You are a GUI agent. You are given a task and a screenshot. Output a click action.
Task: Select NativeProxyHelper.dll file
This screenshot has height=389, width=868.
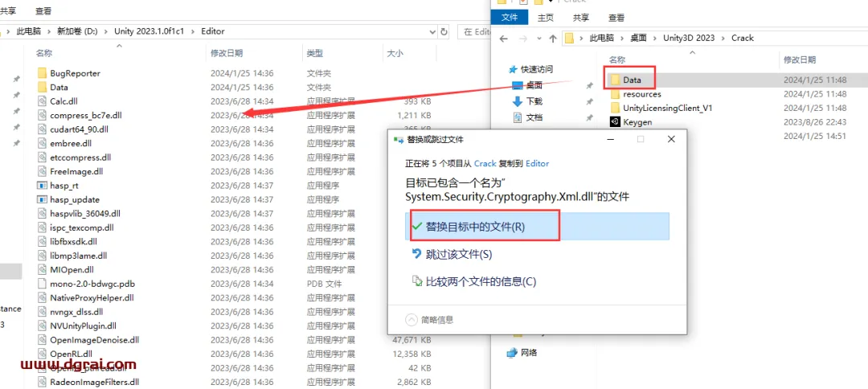[x=92, y=297]
